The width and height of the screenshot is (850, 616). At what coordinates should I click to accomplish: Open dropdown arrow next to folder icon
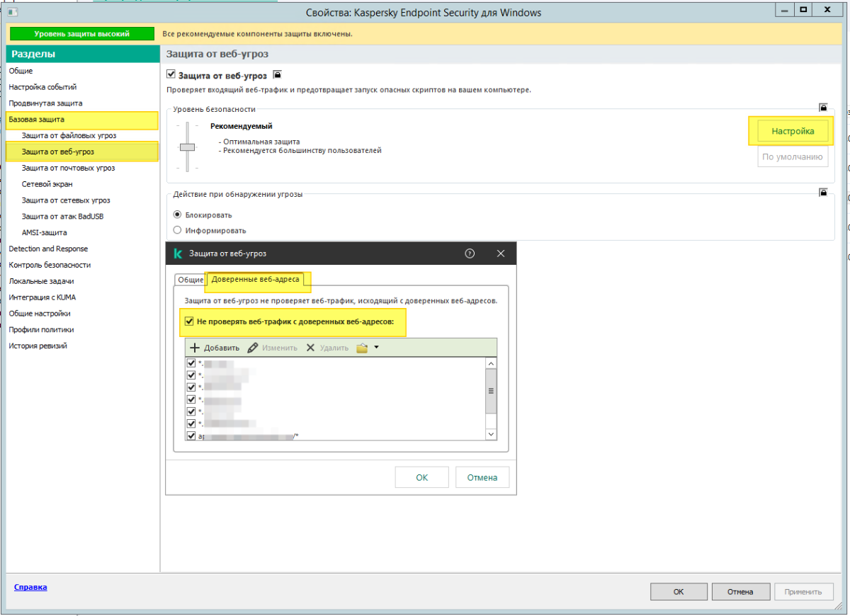377,348
